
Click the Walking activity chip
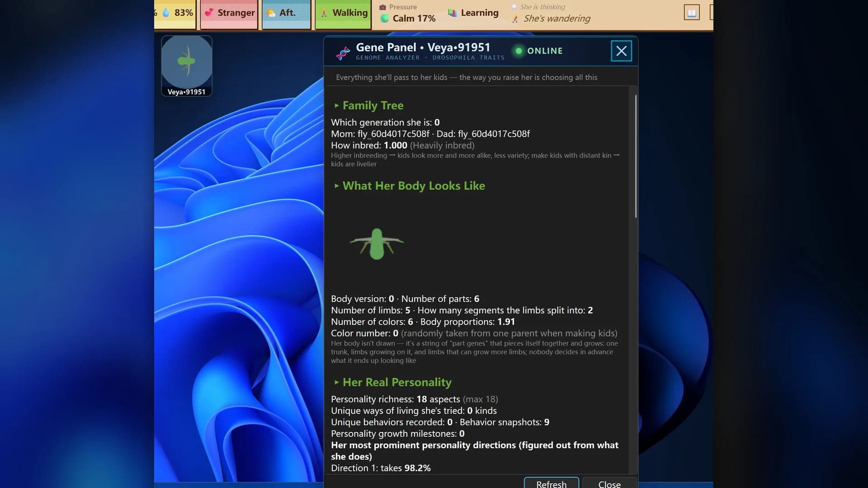pos(343,14)
